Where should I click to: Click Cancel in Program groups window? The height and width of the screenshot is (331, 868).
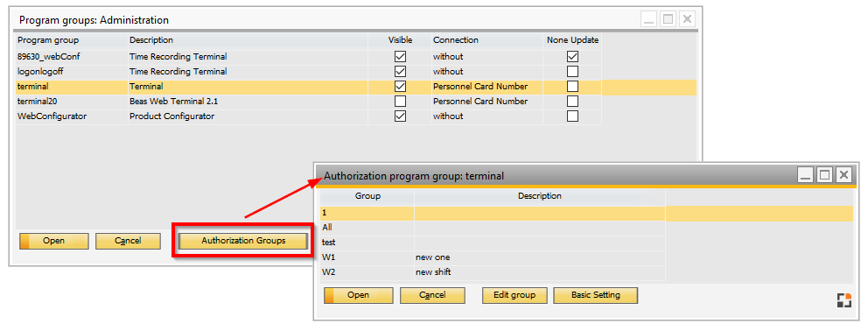tap(128, 241)
